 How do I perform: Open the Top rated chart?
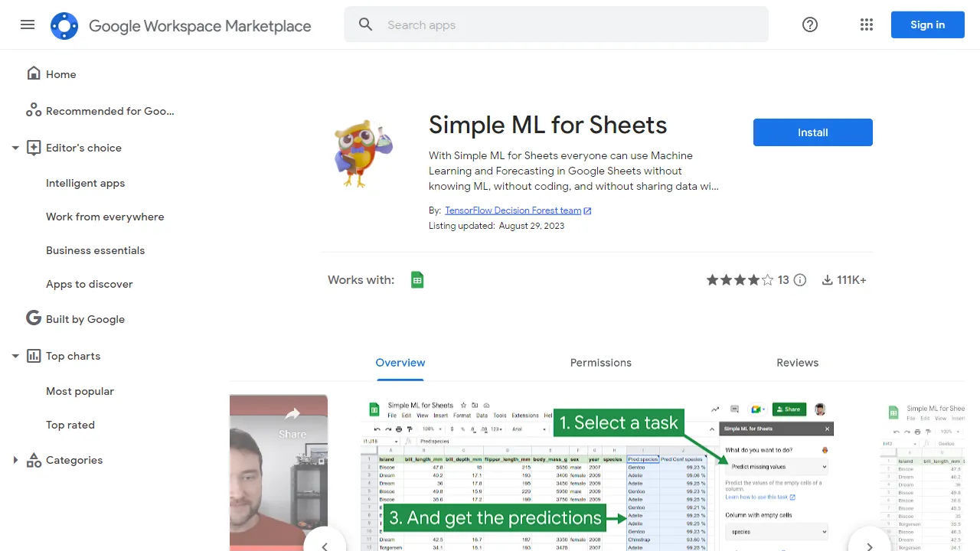click(x=70, y=425)
